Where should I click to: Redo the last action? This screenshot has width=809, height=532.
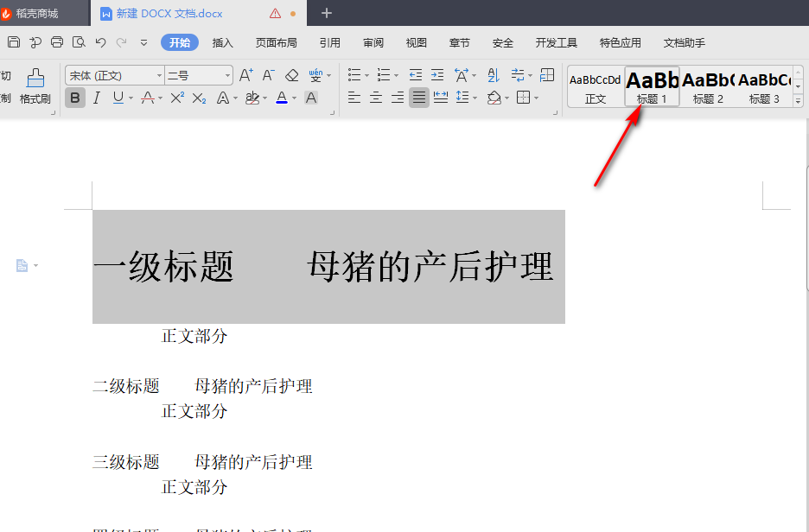pyautogui.click(x=121, y=42)
